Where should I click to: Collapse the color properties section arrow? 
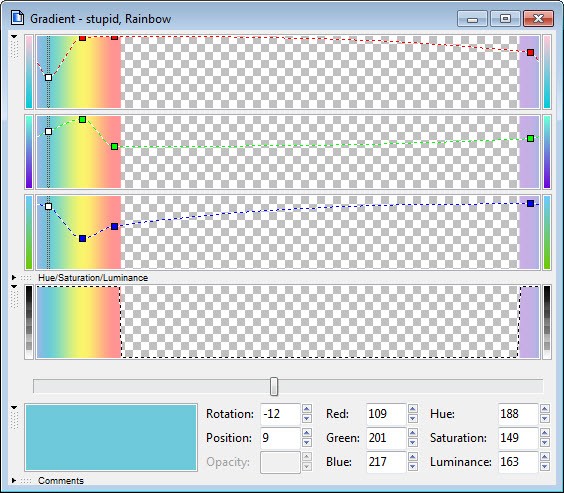(14, 407)
